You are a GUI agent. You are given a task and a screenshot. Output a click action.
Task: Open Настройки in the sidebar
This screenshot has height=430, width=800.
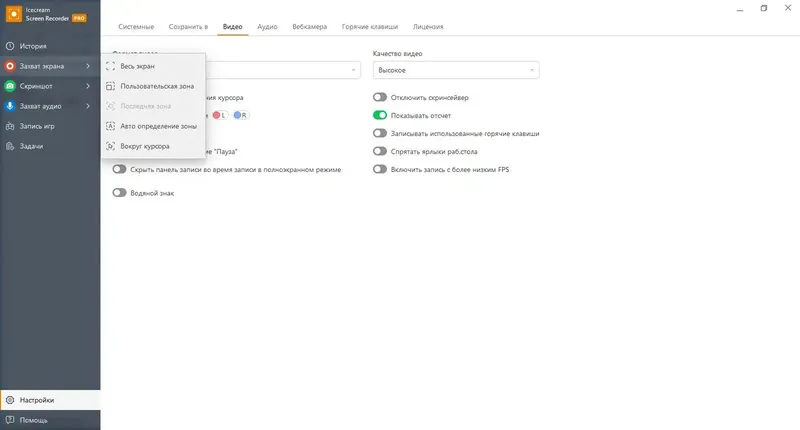click(x=50, y=400)
